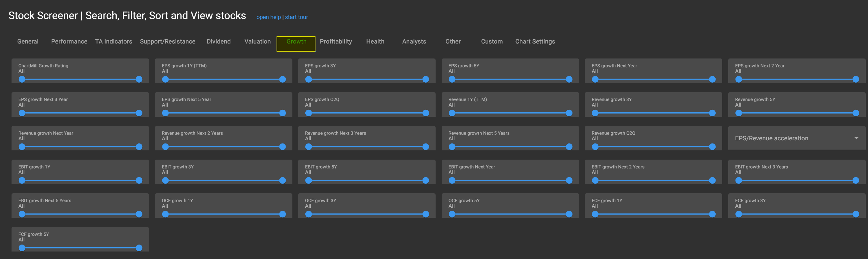Click left handle of EBIT growth 1Y slider
This screenshot has width=868, height=259.
click(x=22, y=181)
